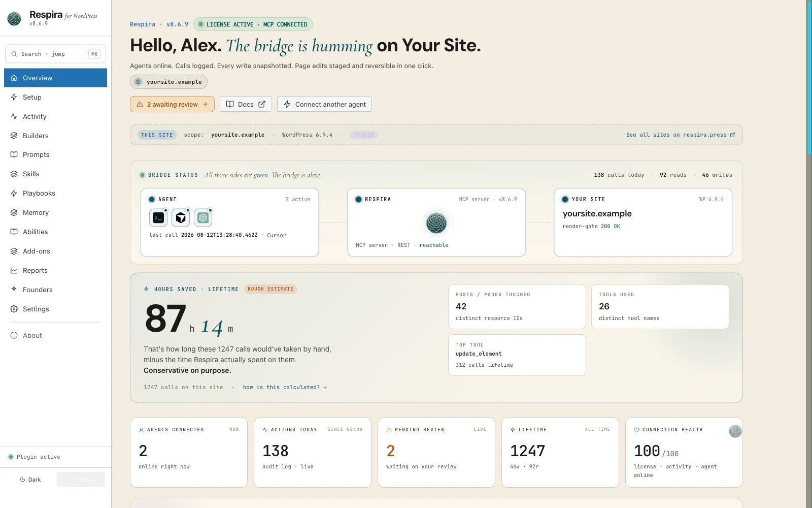
Task: Click the Posts / Pages Touched card
Action: click(x=517, y=307)
